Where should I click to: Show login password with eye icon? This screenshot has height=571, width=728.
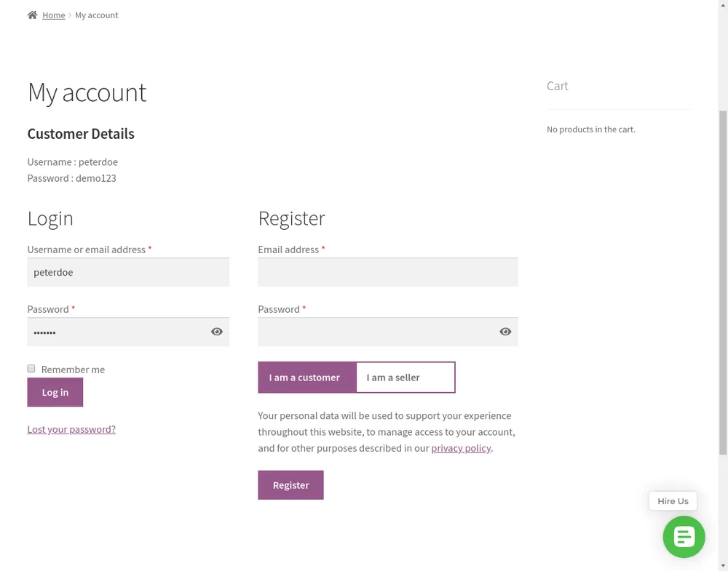217,332
